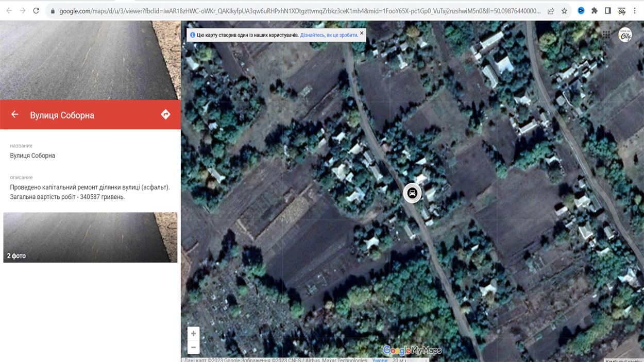The height and width of the screenshot is (362, 644).
Task: Open the City account avatar on the map
Action: (x=625, y=35)
